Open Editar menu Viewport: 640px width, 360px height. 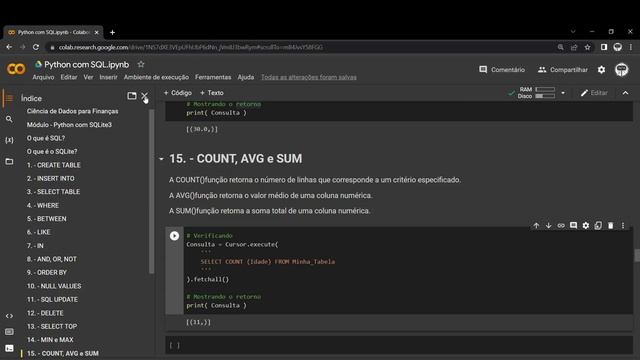(69, 77)
